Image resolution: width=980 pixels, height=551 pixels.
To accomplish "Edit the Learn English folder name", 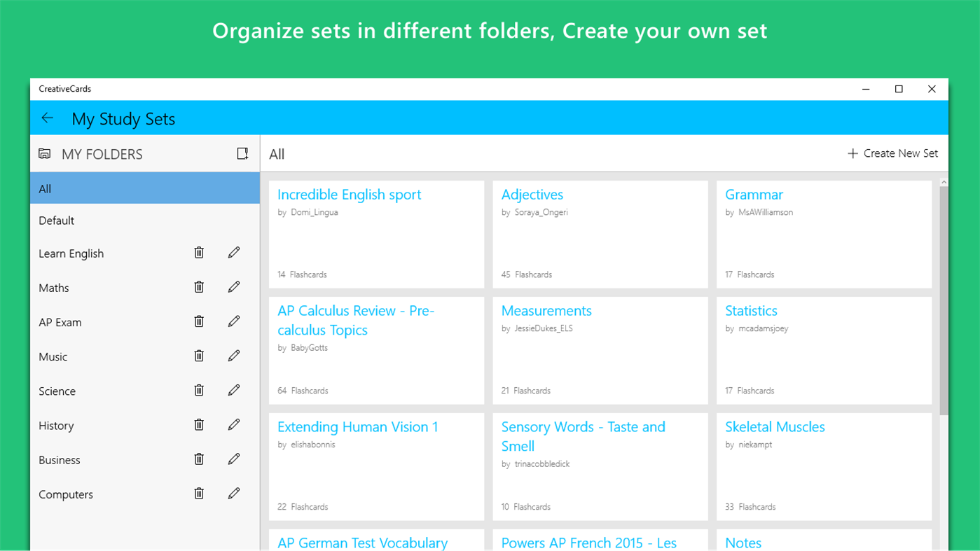I will 233,252.
